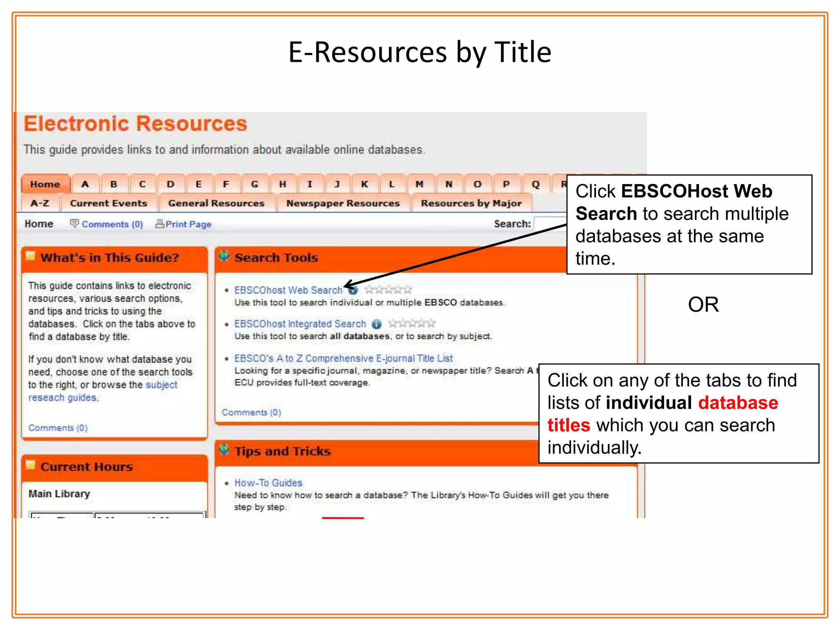Select the B letter tab
840x630 pixels.
(114, 184)
